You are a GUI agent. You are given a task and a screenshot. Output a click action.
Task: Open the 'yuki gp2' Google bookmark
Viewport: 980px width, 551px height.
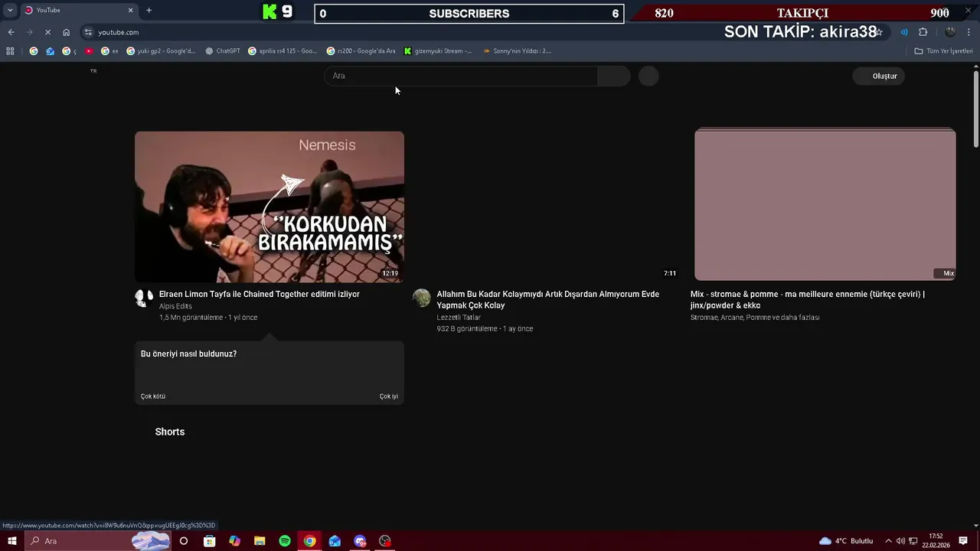pos(162,51)
